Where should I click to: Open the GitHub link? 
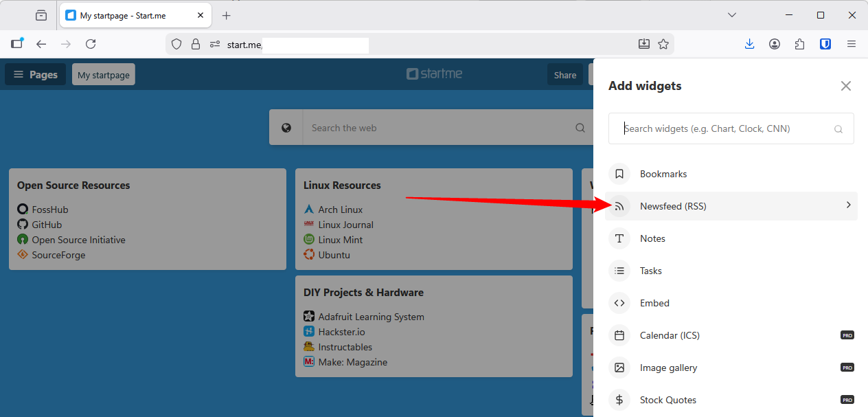[47, 225]
